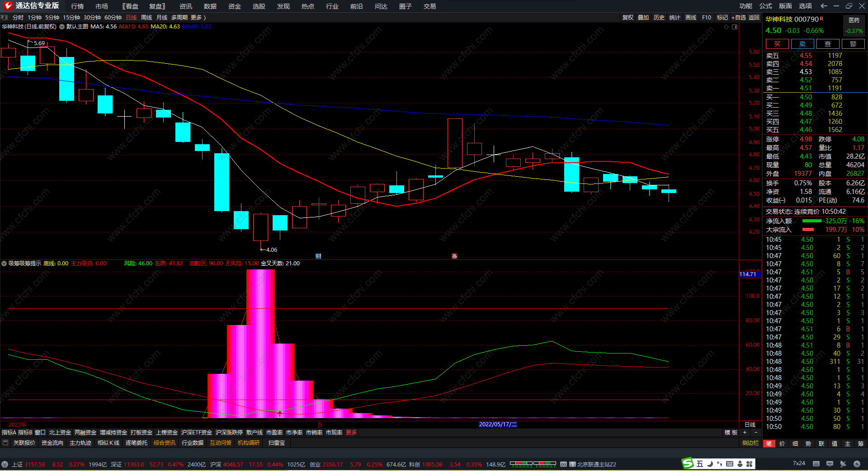The width and height of the screenshot is (868, 471).
Task: Select the 周线 timeframe
Action: pyautogui.click(x=146, y=18)
